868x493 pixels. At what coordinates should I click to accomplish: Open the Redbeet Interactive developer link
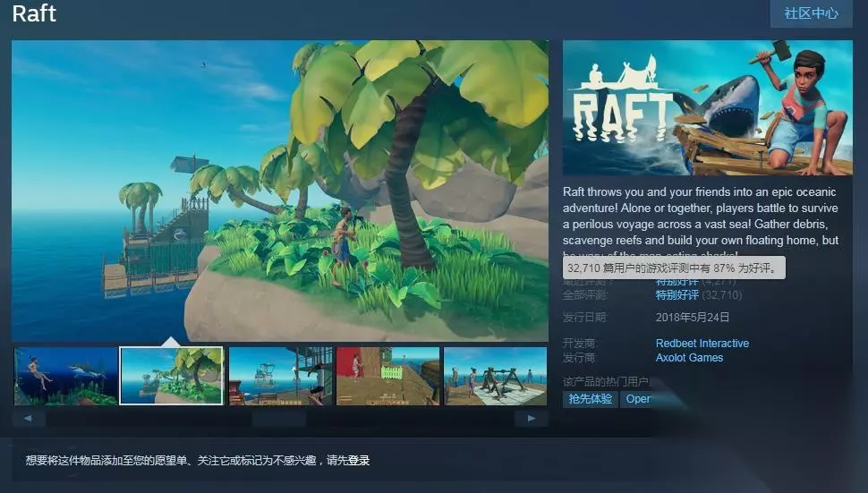[702, 343]
